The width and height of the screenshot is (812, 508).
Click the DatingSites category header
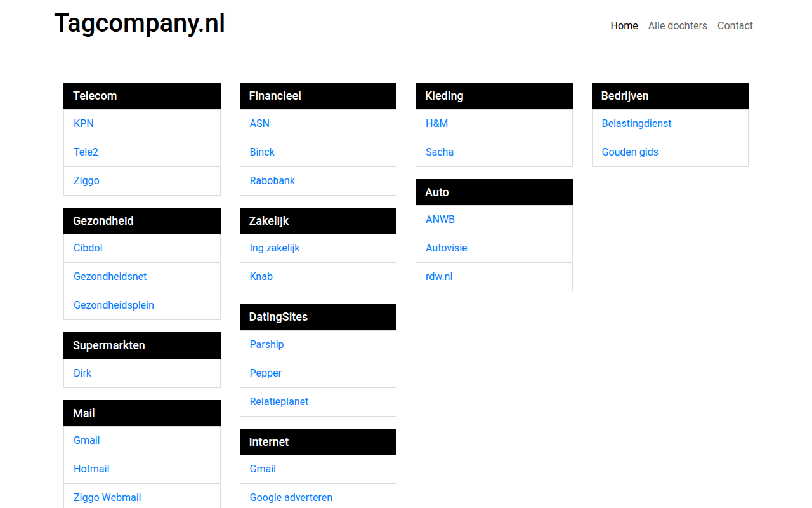pos(318,317)
